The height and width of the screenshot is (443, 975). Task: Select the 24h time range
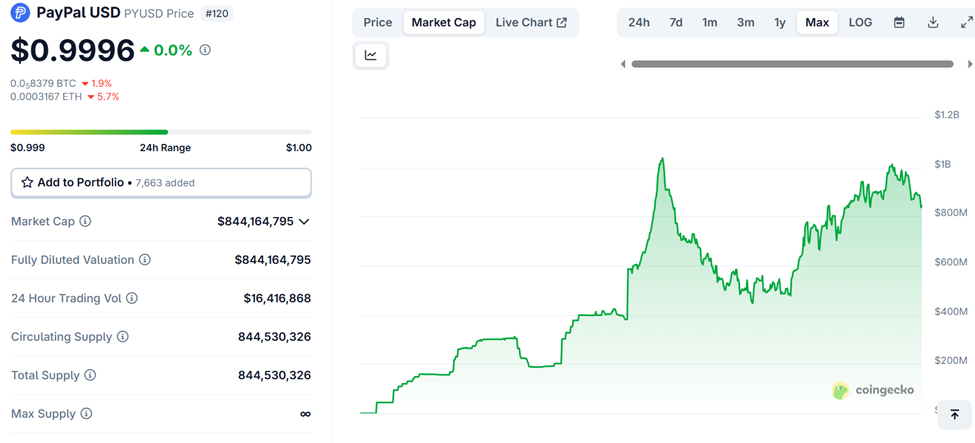(639, 22)
